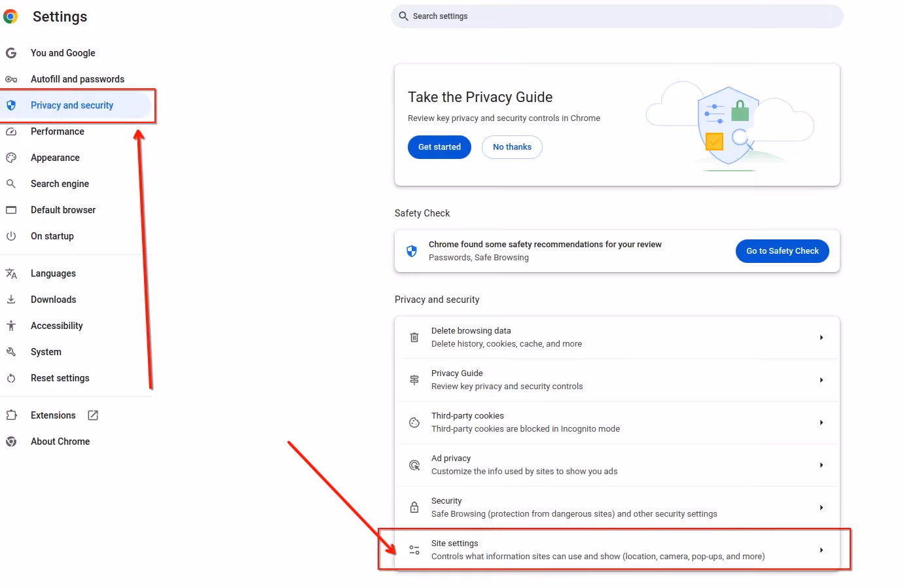Open Autofill and passwords settings
902x588 pixels.
(77, 79)
